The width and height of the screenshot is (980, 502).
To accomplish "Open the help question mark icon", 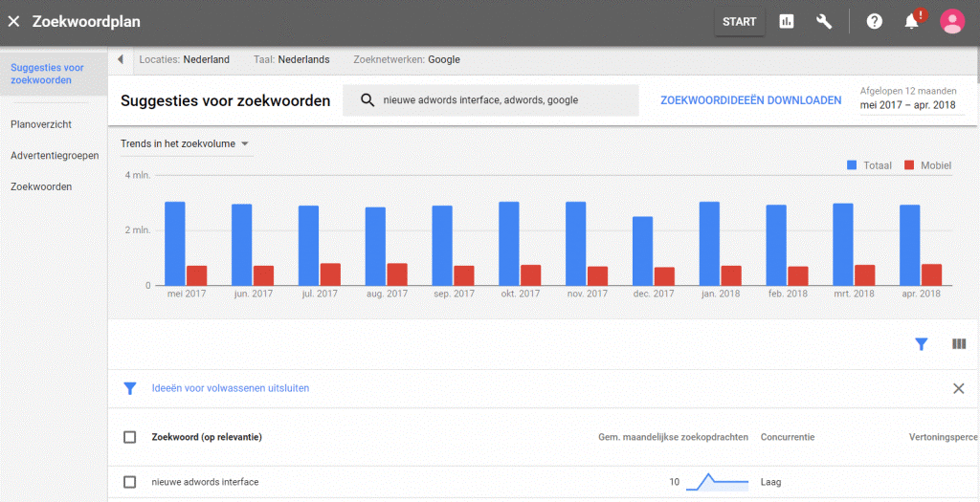I will point(874,21).
